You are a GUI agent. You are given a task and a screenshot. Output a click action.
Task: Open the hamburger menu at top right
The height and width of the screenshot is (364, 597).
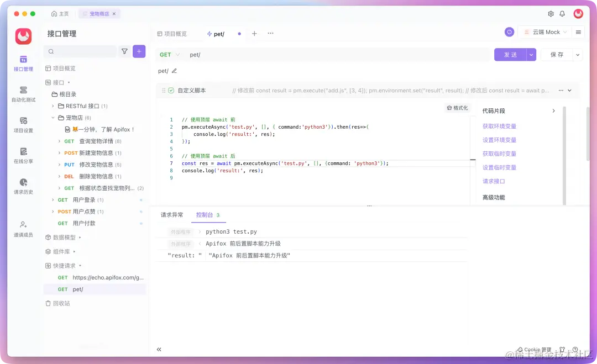(x=578, y=33)
